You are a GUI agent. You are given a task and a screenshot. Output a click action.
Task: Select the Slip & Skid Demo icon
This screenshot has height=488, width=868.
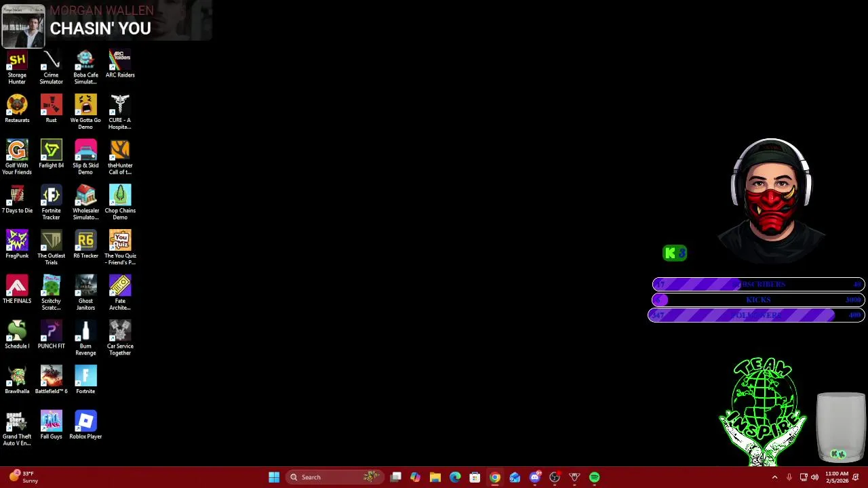click(x=85, y=157)
